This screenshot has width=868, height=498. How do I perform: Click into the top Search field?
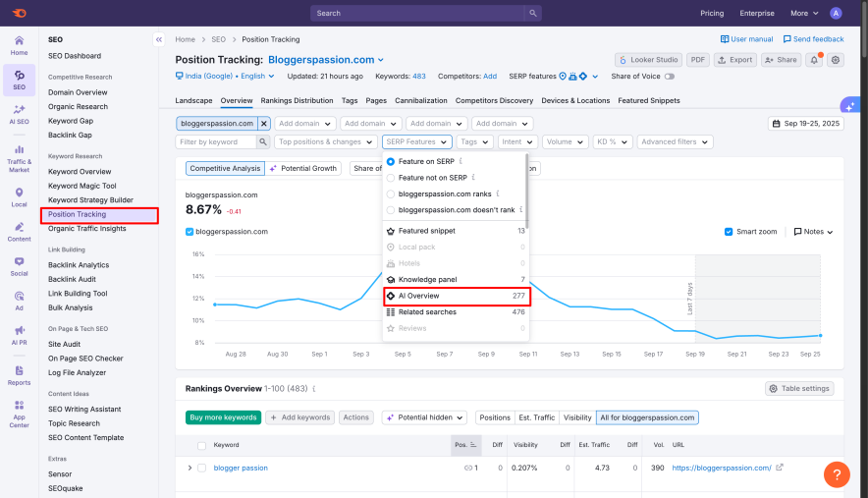point(417,14)
